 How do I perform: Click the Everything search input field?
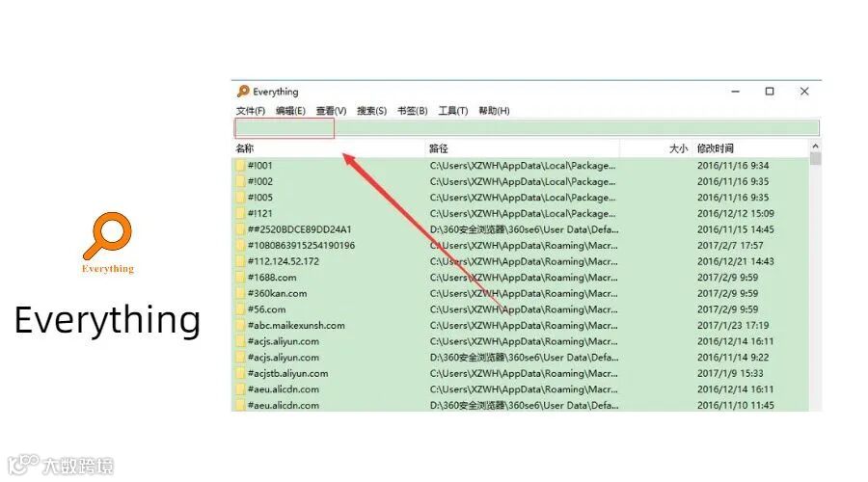527,128
